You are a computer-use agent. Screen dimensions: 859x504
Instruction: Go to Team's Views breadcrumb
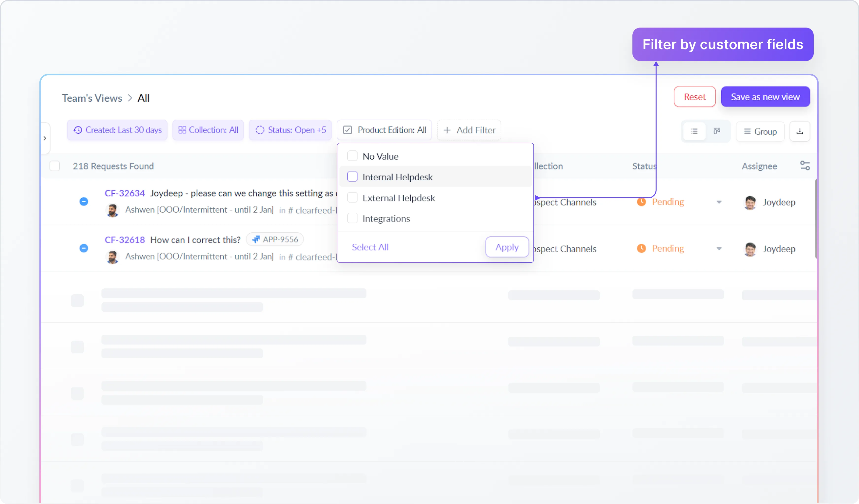pyautogui.click(x=92, y=98)
